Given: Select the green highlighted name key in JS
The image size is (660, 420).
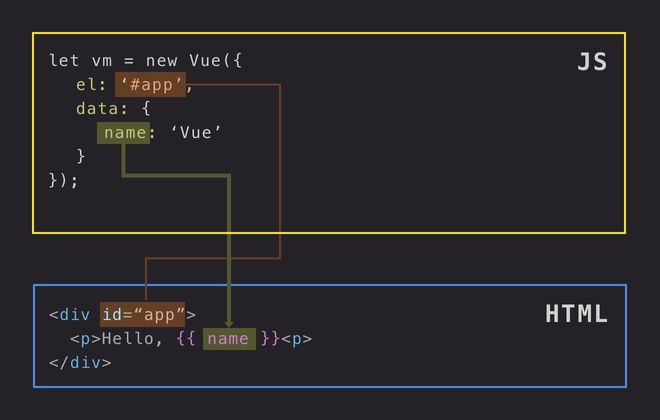Looking at the screenshot, I should [123, 133].
